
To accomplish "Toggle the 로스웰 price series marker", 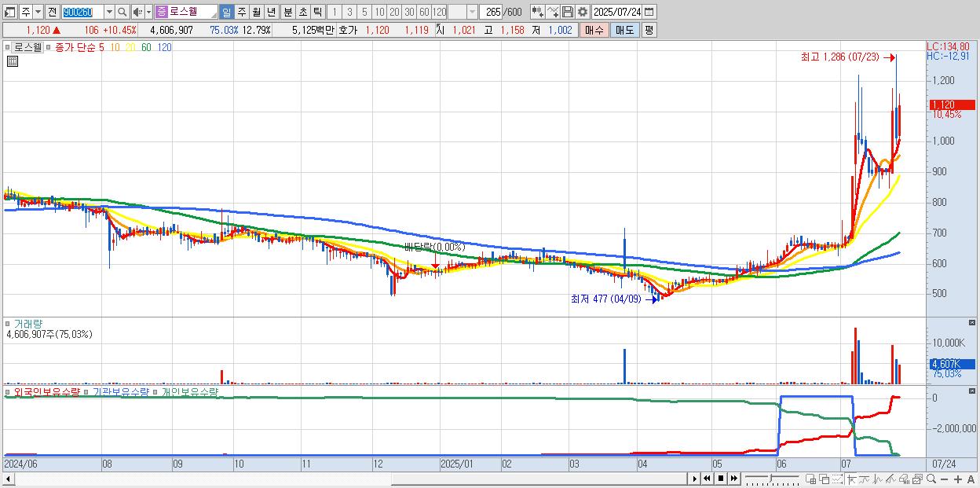I will pyautogui.click(x=9, y=47).
